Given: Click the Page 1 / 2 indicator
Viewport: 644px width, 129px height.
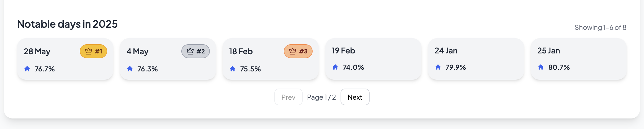Looking at the screenshot, I should tap(321, 97).
